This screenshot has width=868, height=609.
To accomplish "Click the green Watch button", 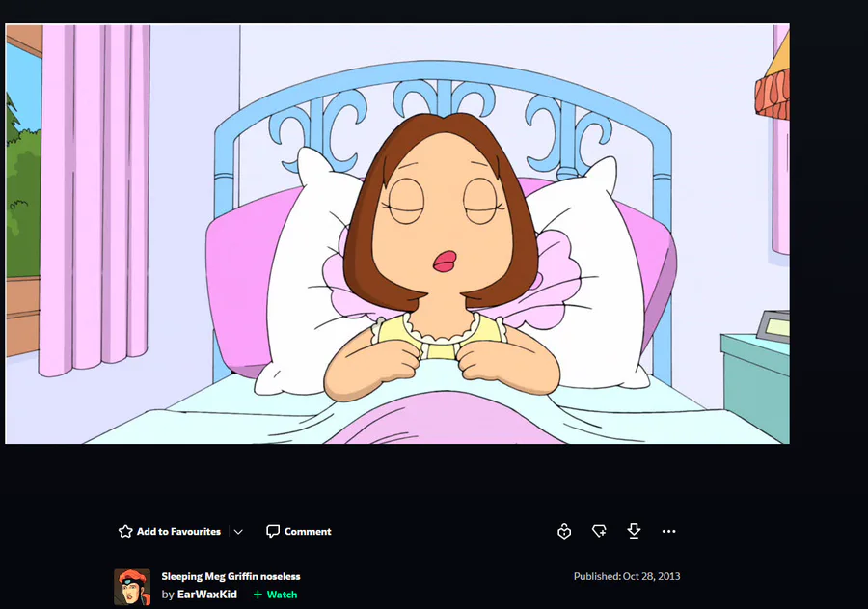I will [x=276, y=595].
